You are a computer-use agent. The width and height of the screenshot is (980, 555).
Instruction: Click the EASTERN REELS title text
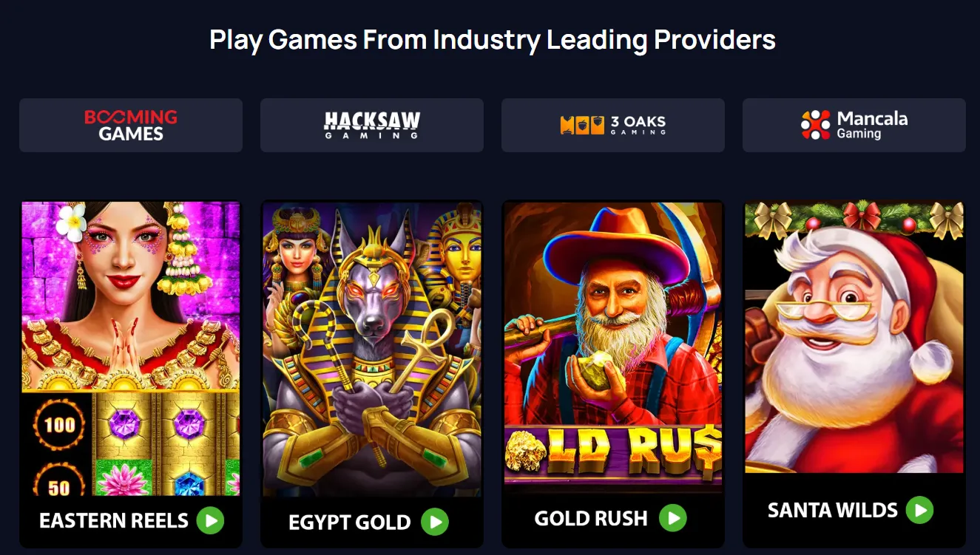point(114,521)
